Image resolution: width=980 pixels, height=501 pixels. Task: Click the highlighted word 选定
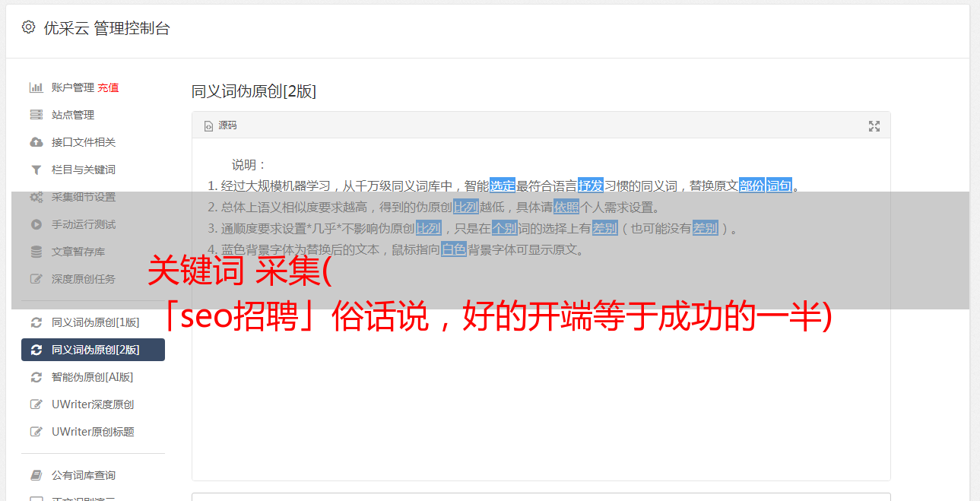(503, 185)
